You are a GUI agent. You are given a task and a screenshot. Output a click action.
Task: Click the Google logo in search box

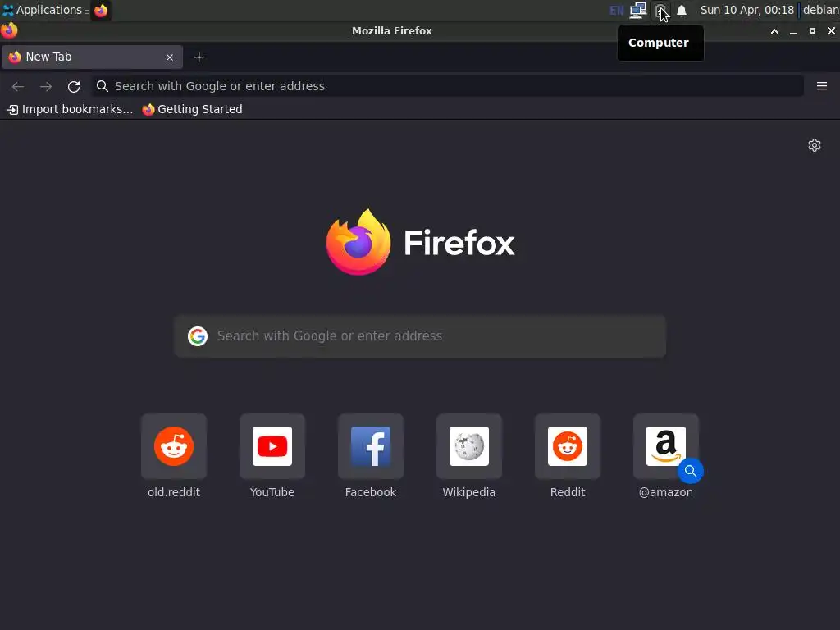pos(198,336)
